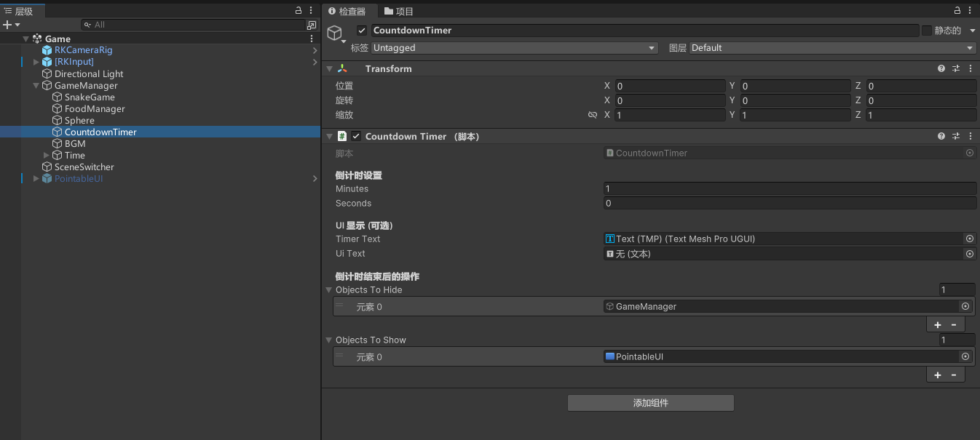
Task: Click the Transform component help icon
Action: pos(941,68)
